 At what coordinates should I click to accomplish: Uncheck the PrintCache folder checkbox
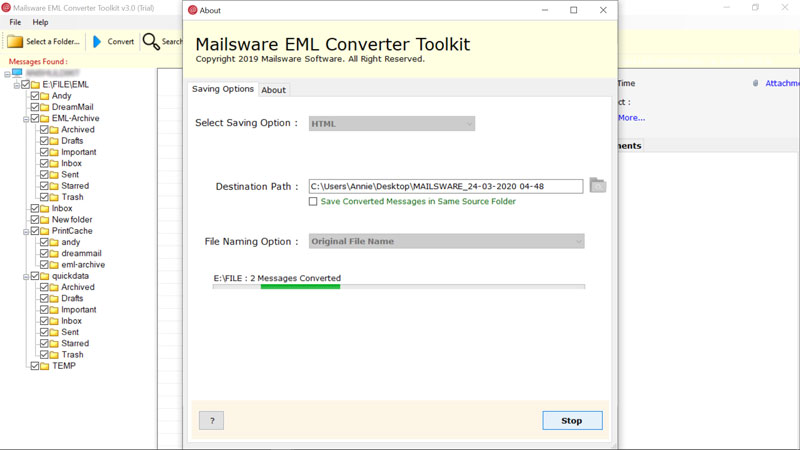(x=35, y=231)
